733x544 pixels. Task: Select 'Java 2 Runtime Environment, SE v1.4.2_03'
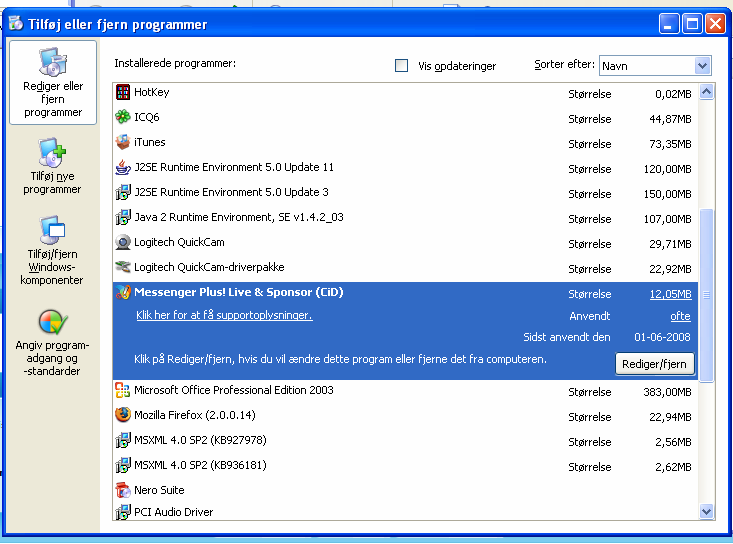(x=239, y=217)
